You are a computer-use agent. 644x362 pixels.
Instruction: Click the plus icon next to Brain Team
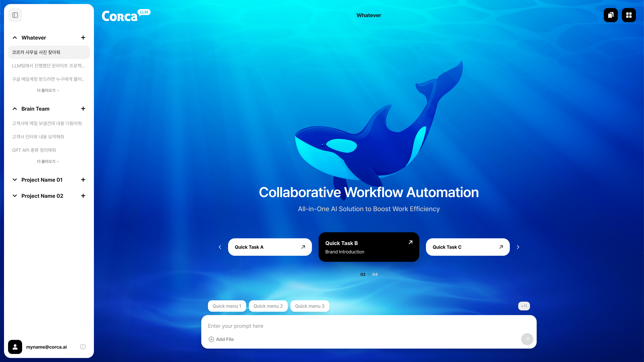tap(83, 109)
